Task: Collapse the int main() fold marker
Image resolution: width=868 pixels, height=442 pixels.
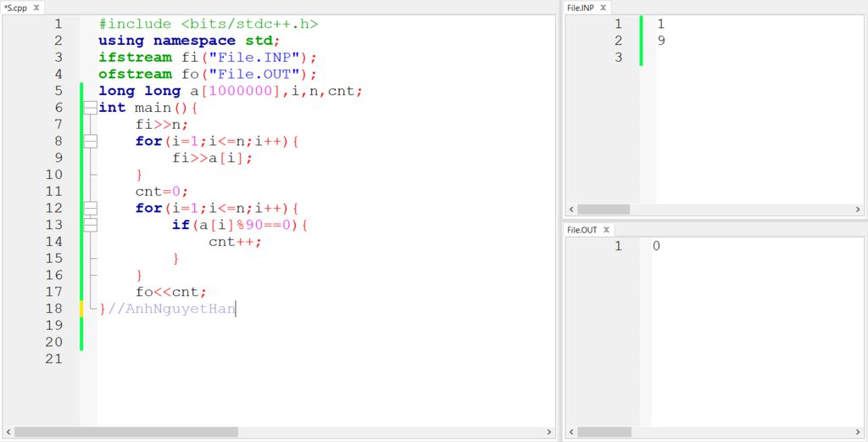Action: 90,108
